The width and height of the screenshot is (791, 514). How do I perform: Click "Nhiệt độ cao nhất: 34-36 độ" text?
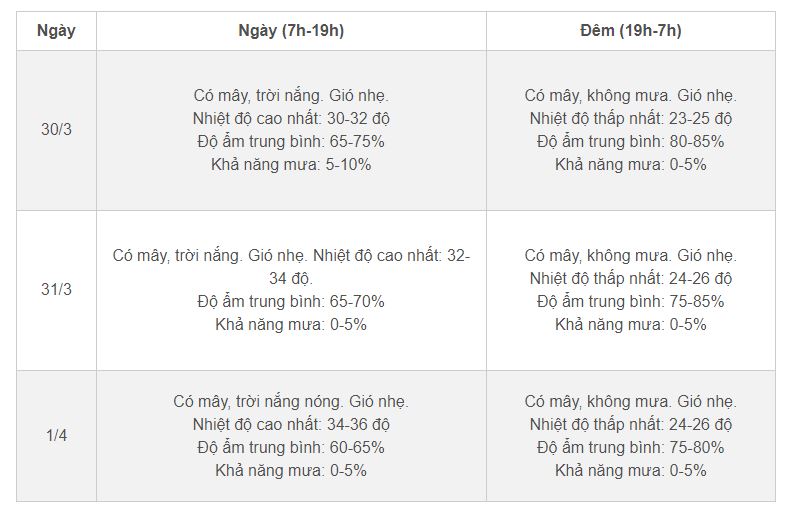coord(291,424)
